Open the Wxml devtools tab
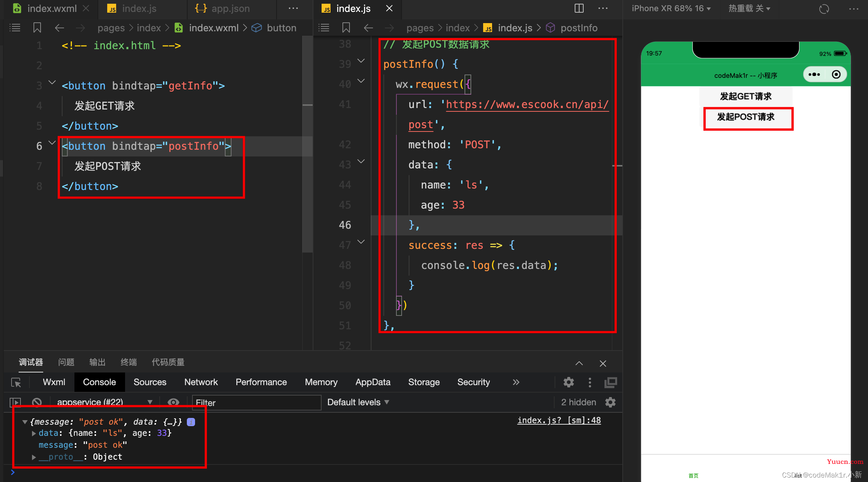 (x=54, y=382)
